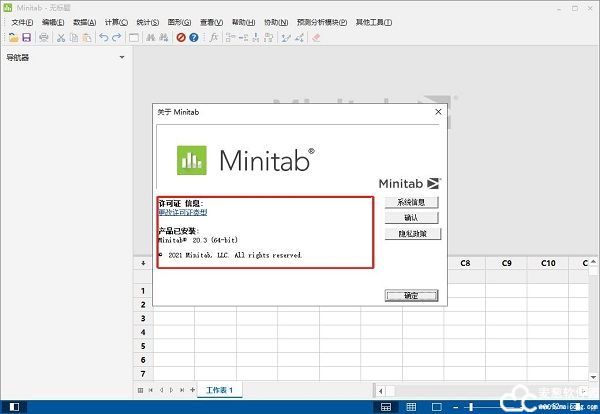Toggle navigator panel icon in status bar
600x414 pixels.
[14, 407]
